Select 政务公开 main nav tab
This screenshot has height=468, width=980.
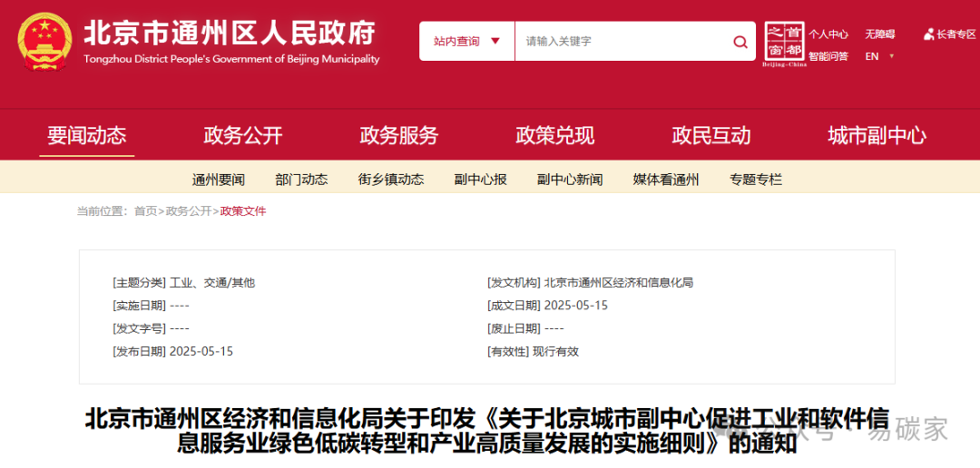click(243, 135)
